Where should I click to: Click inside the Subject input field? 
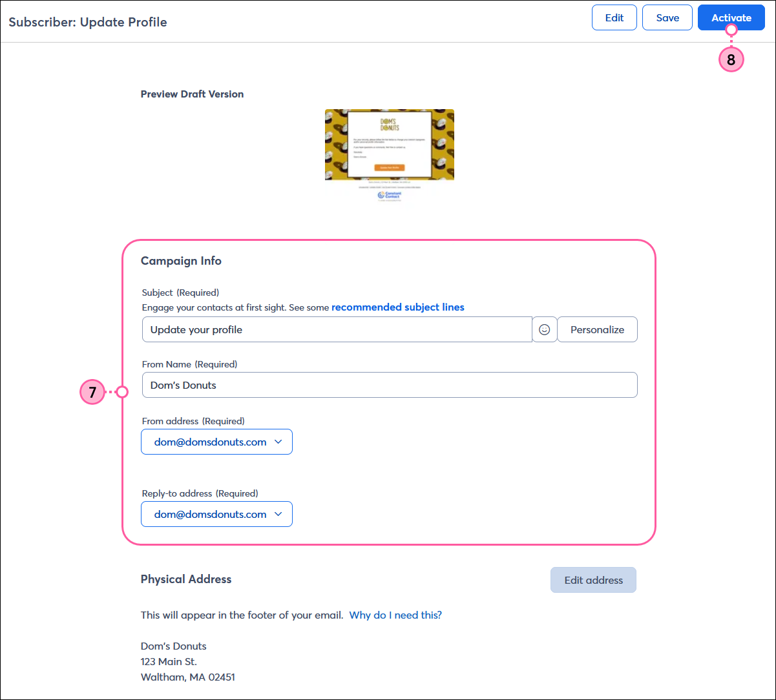tap(336, 329)
